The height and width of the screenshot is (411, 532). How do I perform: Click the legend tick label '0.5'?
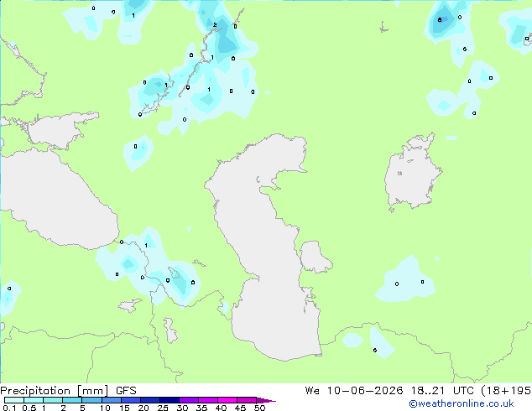tap(29, 408)
